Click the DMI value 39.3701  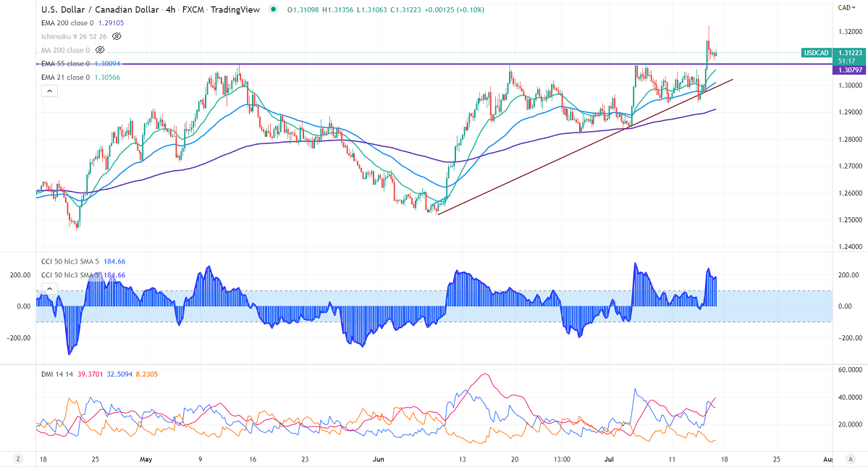point(90,374)
